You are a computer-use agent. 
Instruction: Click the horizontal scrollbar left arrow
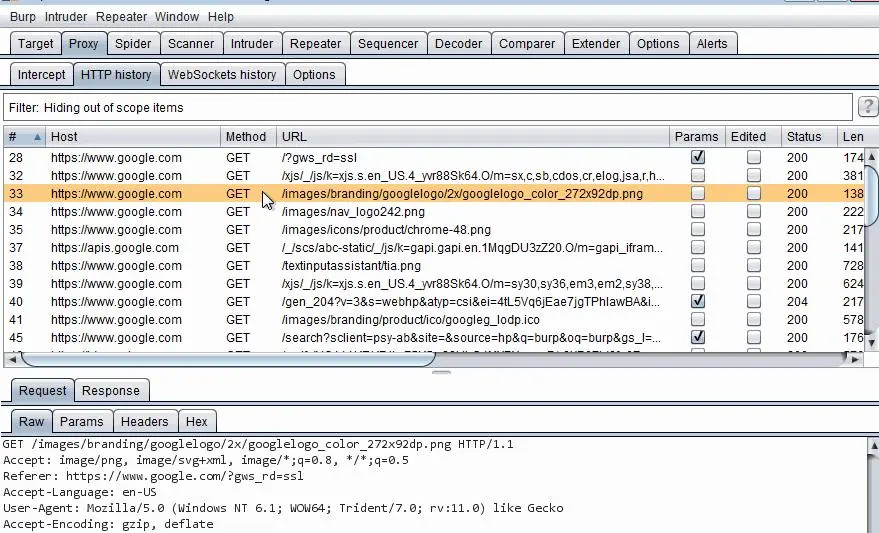click(12, 359)
